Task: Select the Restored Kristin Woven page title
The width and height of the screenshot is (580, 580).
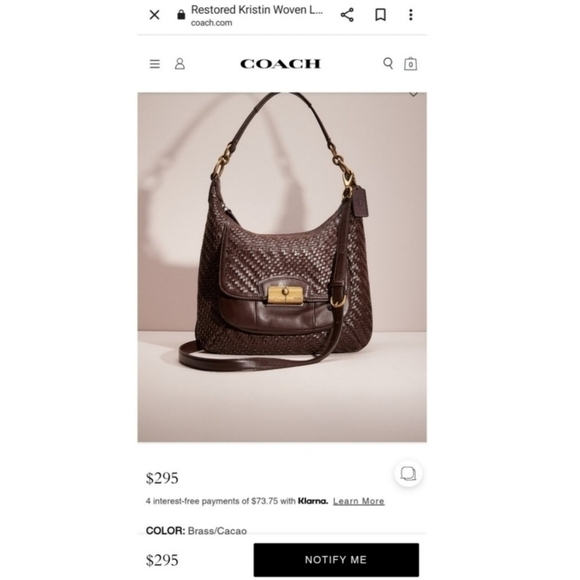Action: pos(257,10)
